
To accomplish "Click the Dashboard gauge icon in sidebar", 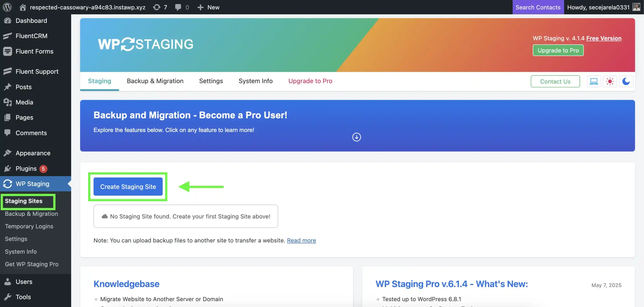I will tap(8, 21).
